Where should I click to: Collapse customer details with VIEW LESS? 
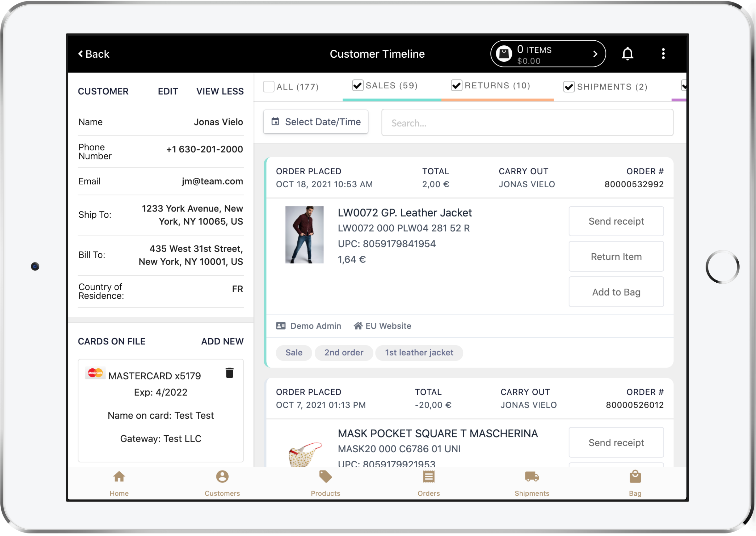point(220,91)
